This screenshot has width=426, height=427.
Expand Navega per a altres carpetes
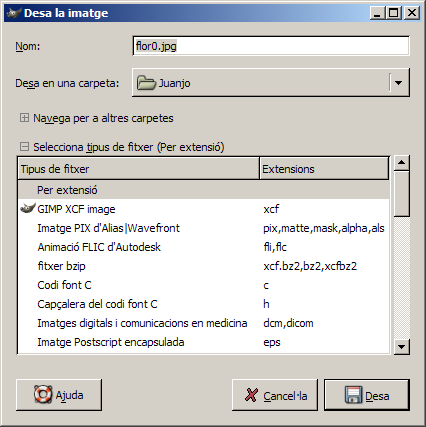pyautogui.click(x=24, y=118)
